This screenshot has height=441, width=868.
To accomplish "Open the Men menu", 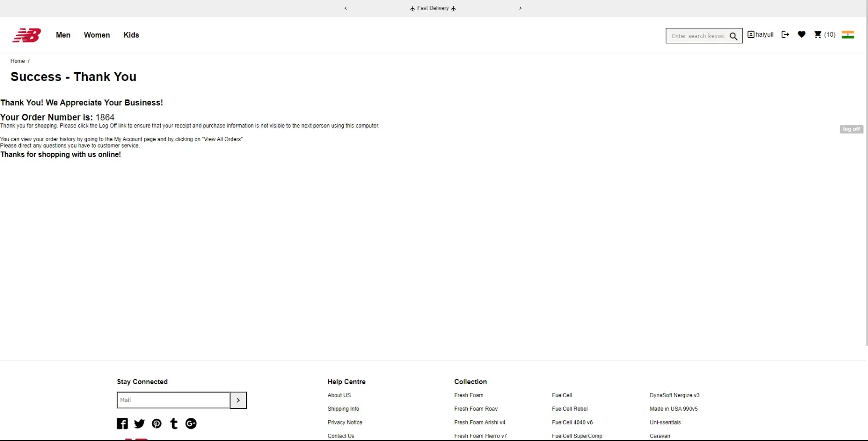I will 63,35.
